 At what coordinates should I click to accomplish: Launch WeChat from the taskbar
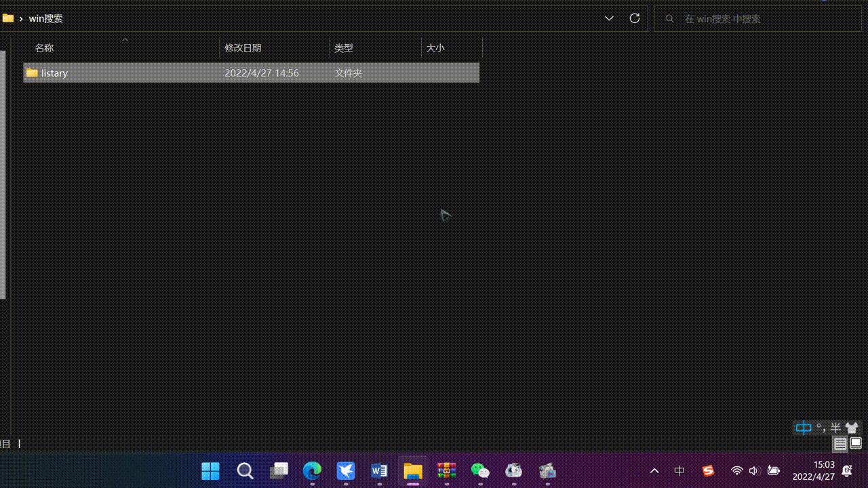[480, 470]
